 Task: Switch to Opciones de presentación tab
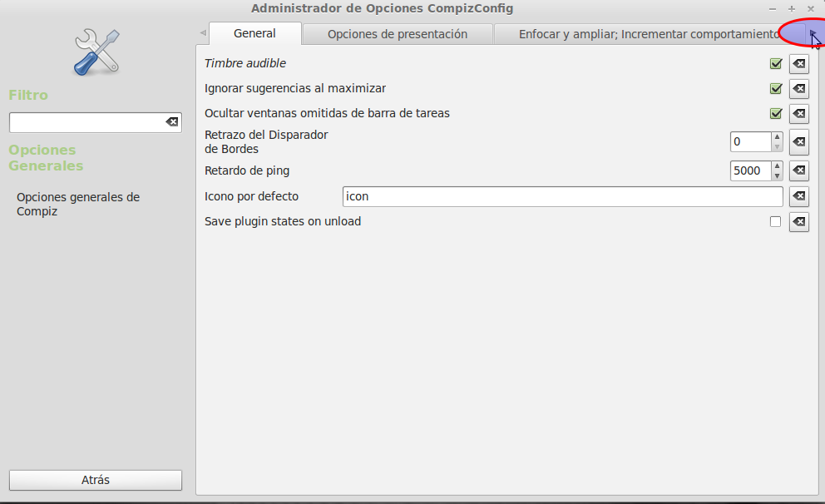(x=398, y=34)
